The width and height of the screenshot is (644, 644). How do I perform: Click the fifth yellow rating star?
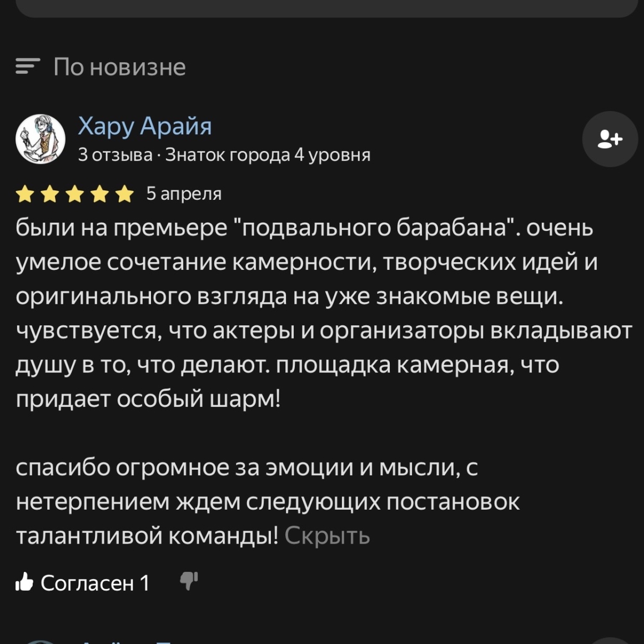click(x=125, y=194)
